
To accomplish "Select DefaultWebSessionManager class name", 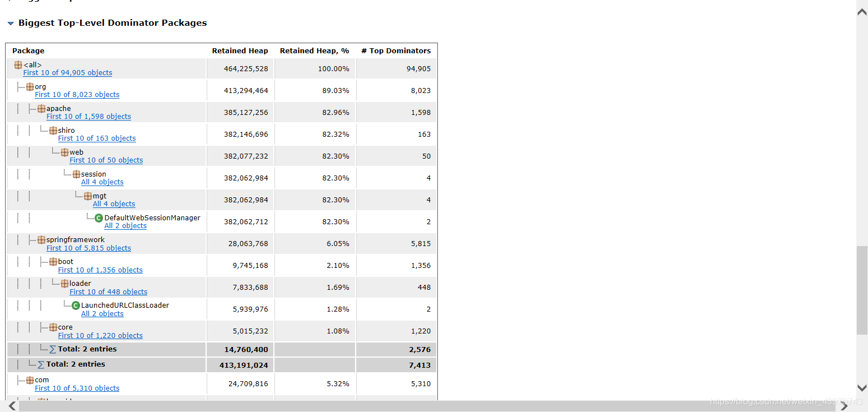I will (152, 218).
